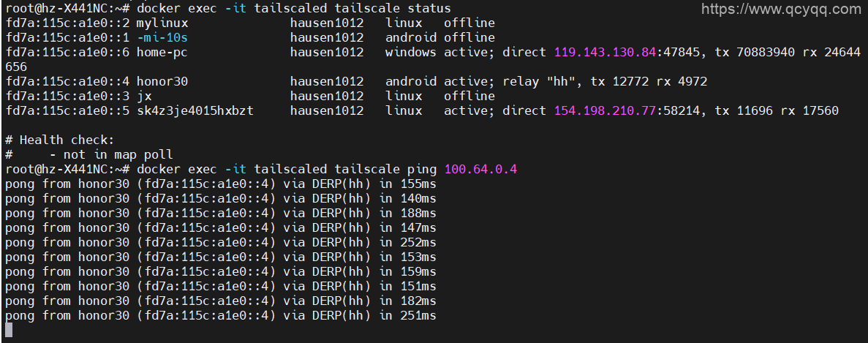
Task: Open the https://www.qcyqq.com watermark link
Action: click(x=781, y=9)
